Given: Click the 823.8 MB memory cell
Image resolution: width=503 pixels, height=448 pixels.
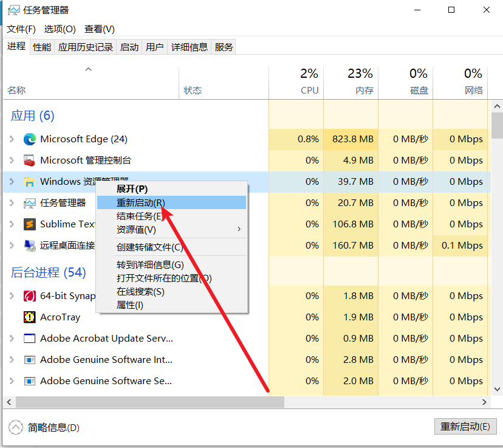Looking at the screenshot, I should tap(351, 139).
